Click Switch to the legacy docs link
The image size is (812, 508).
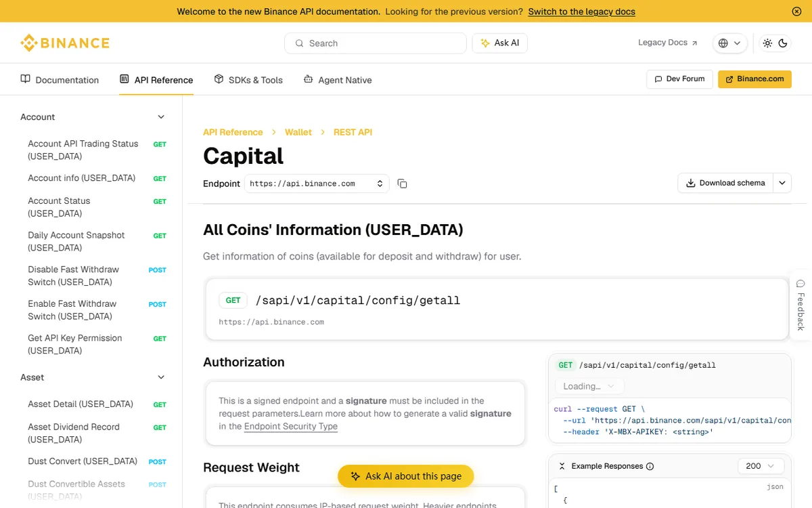[582, 12]
